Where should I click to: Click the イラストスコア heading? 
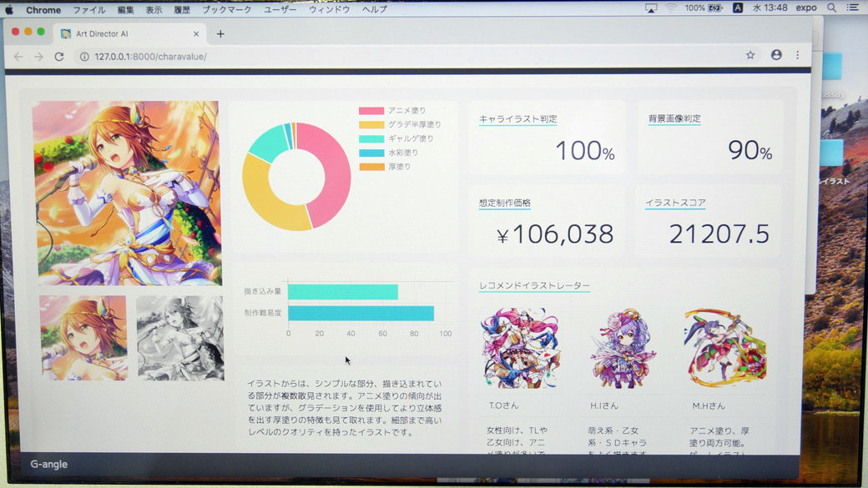675,203
